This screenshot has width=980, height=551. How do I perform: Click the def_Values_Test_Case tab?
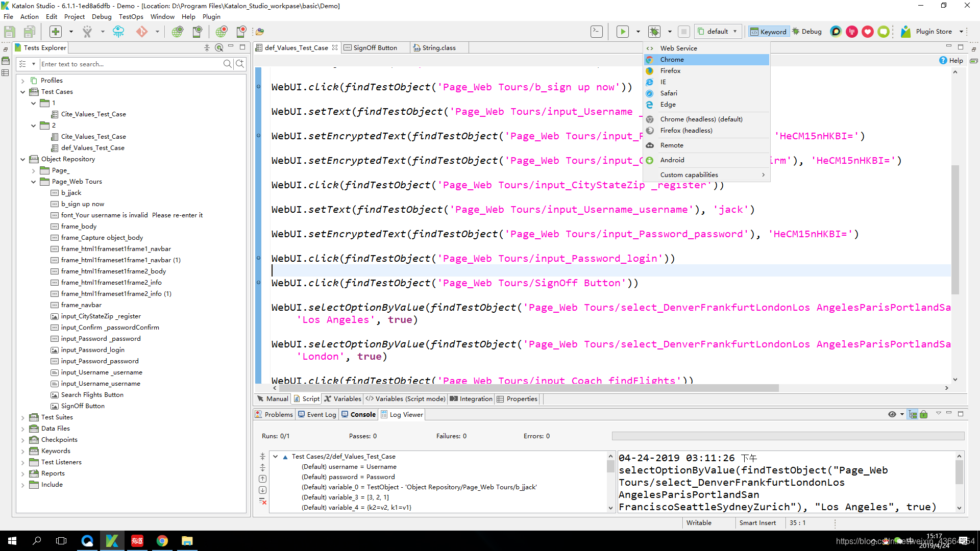click(x=296, y=48)
